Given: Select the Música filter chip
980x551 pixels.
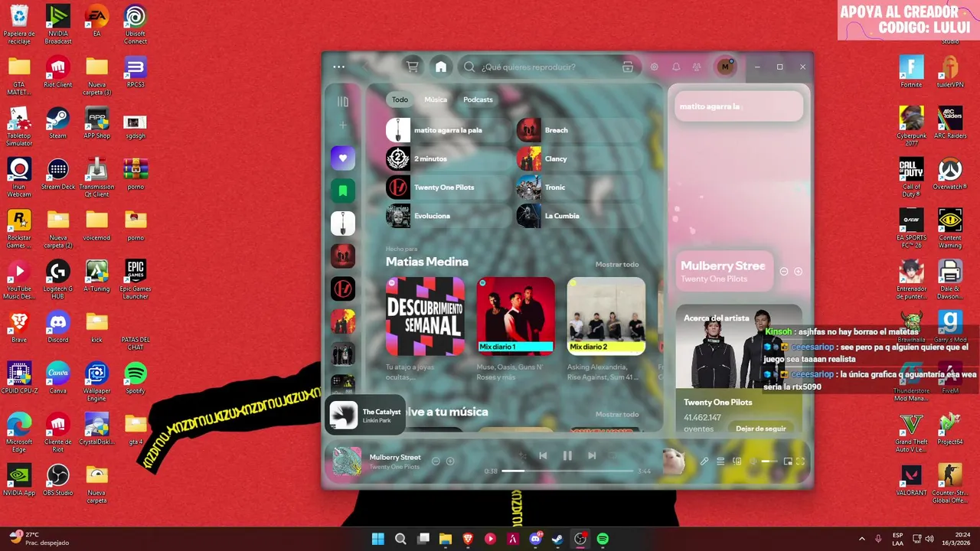Looking at the screenshot, I should tap(436, 99).
